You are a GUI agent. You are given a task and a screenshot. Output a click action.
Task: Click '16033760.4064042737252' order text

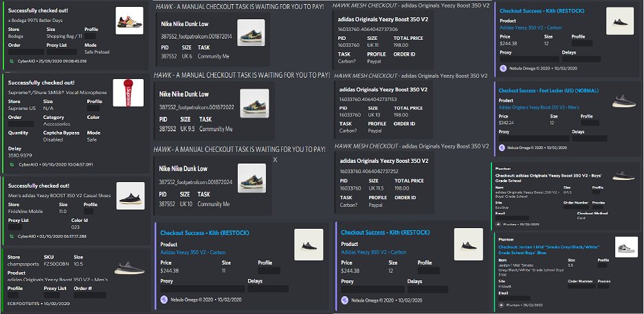368,172
